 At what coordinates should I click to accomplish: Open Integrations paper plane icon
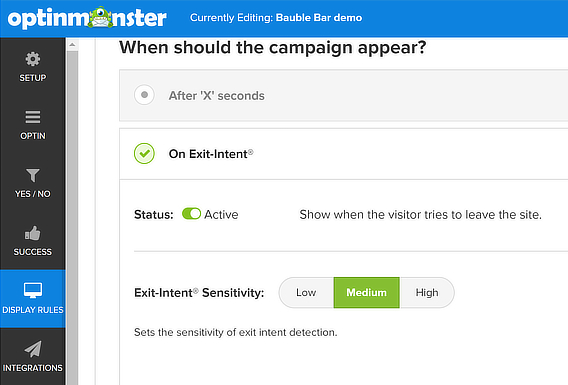point(33,349)
